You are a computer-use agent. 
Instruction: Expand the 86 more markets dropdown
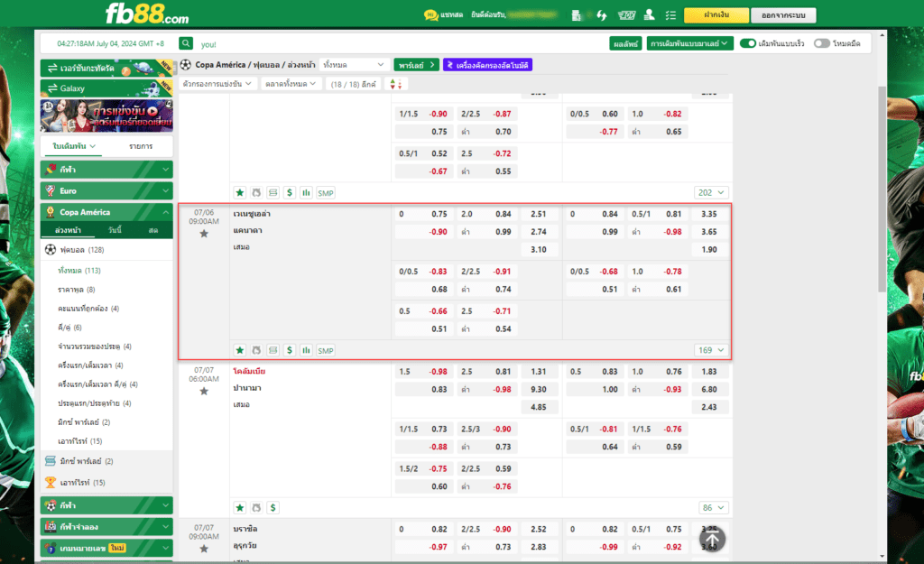pos(713,507)
